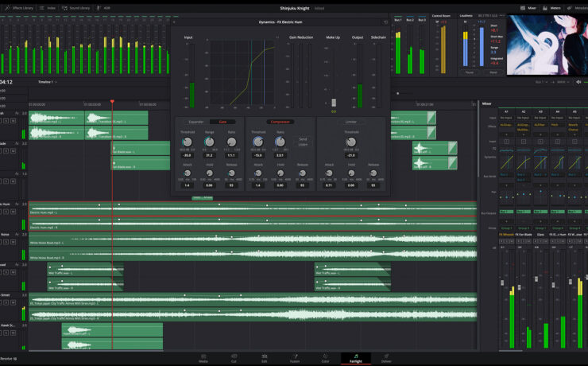Click the Gate Threshold knob

coord(187,142)
